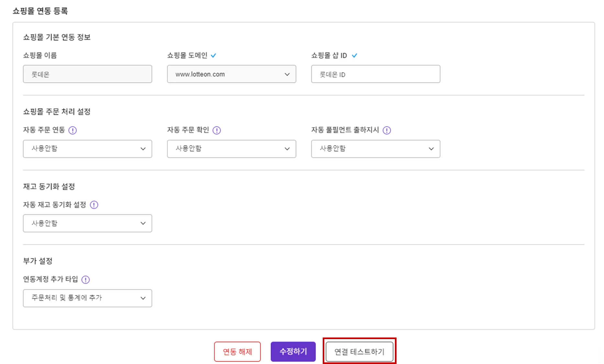
Task: Click the 쇼핑몰 연동 등록 page heading
Action: (x=40, y=11)
